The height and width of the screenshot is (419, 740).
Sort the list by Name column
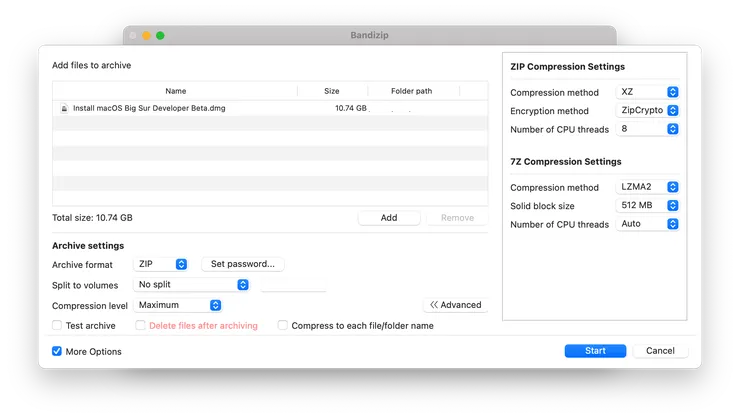[x=176, y=91]
